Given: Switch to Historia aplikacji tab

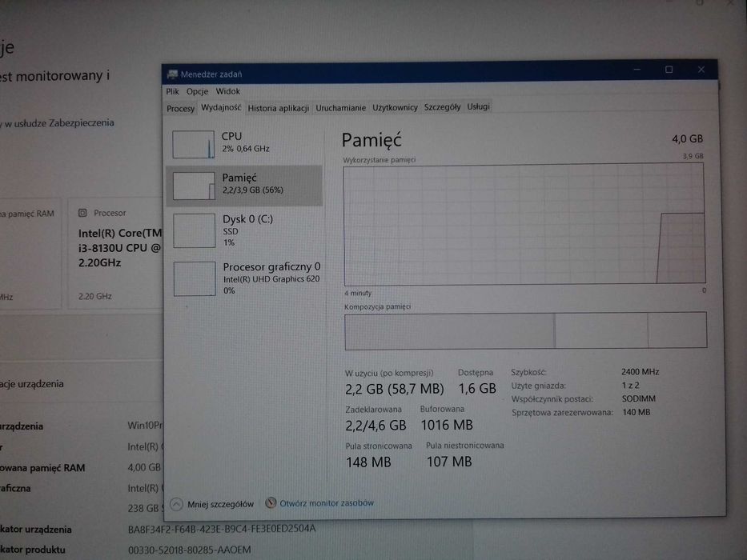Looking at the screenshot, I should point(278,108).
